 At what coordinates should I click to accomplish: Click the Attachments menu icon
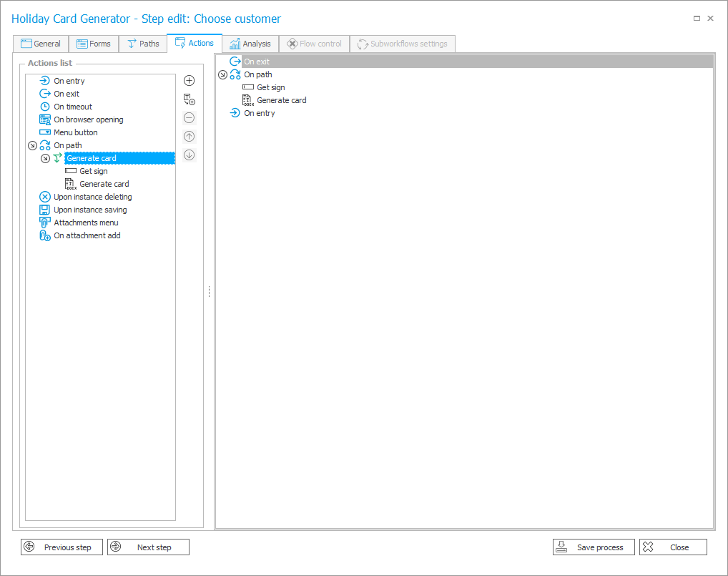(44, 223)
